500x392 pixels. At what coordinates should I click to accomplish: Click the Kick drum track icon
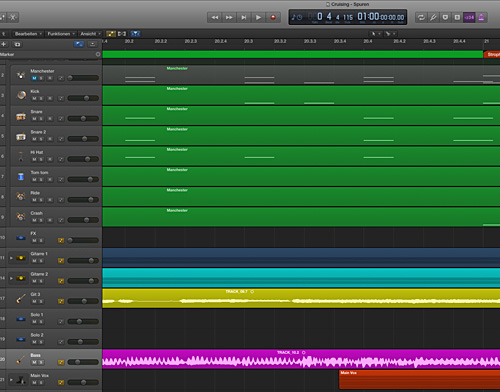tap(21, 95)
